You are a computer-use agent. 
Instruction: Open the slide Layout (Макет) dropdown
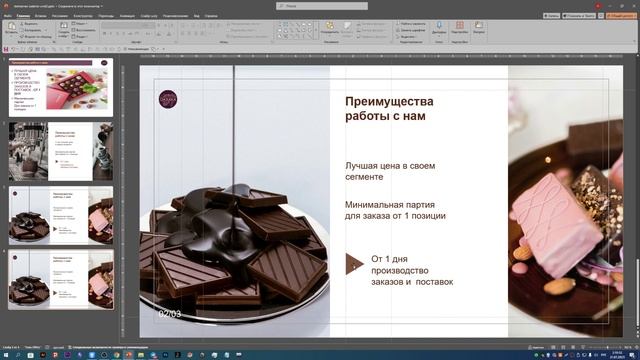click(x=79, y=24)
